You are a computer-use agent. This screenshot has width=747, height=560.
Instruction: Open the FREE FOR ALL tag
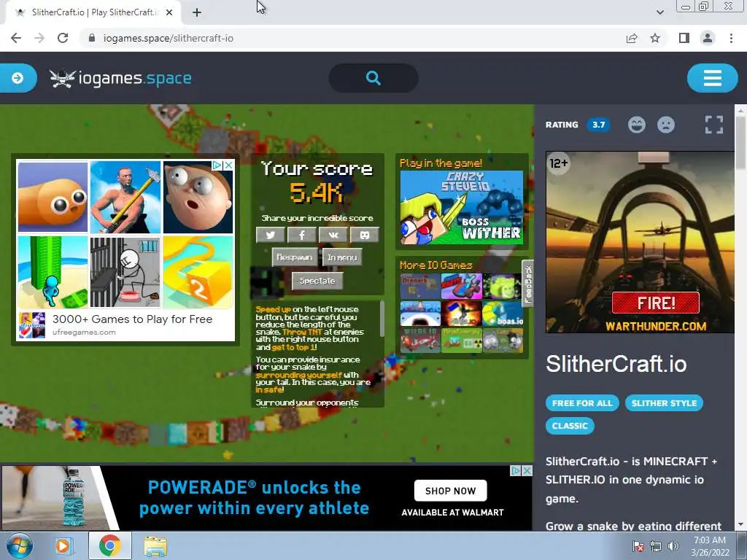[582, 402]
